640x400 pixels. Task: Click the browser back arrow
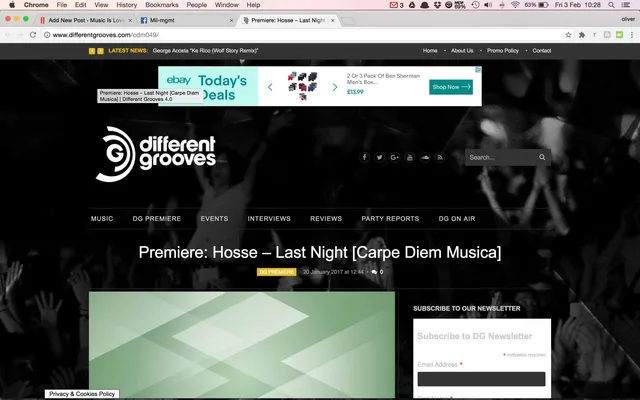click(8, 35)
